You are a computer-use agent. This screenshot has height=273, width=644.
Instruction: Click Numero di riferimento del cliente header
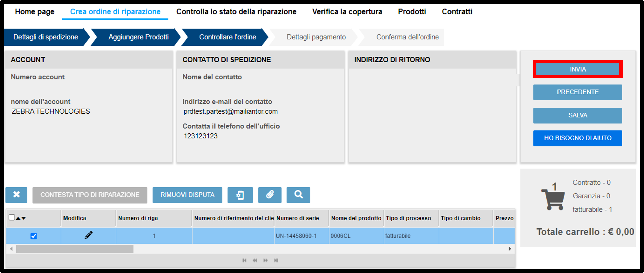[x=233, y=218]
